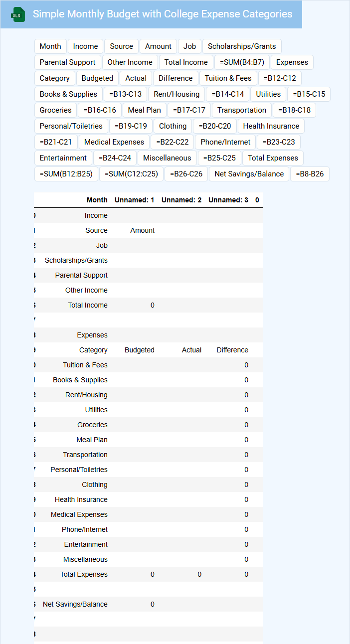Select the 'Total Income' table row cell
Image resolution: width=350 pixels, height=644 pixels.
pyautogui.click(x=88, y=305)
